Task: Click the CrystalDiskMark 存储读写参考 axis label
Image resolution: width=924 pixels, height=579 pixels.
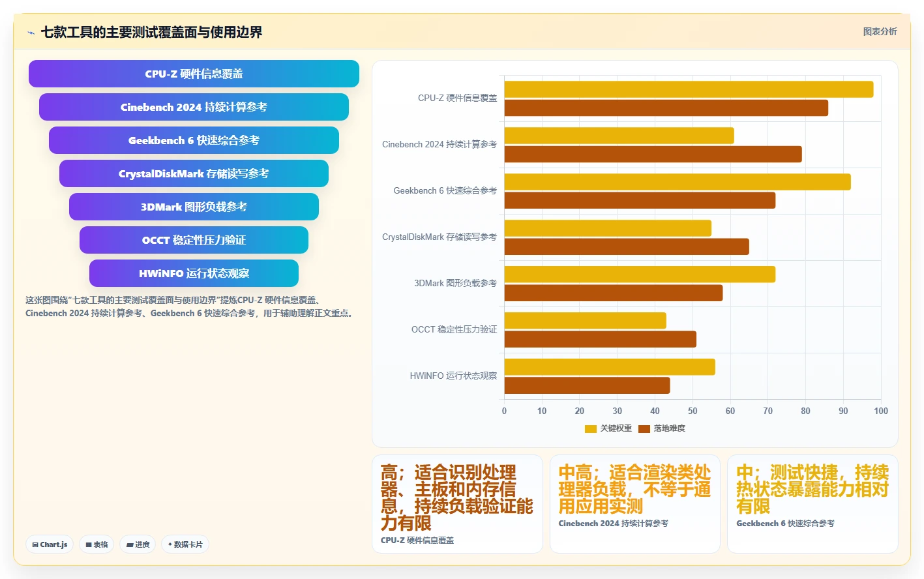Action: (440, 237)
